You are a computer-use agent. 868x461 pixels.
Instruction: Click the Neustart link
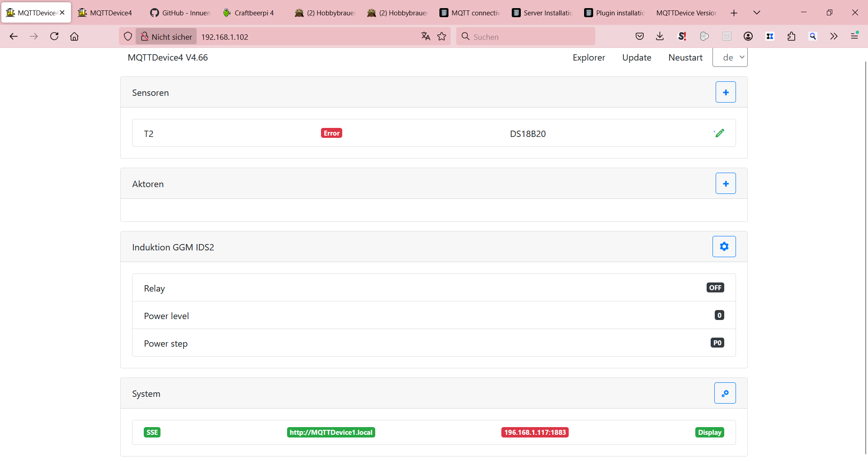(x=685, y=57)
